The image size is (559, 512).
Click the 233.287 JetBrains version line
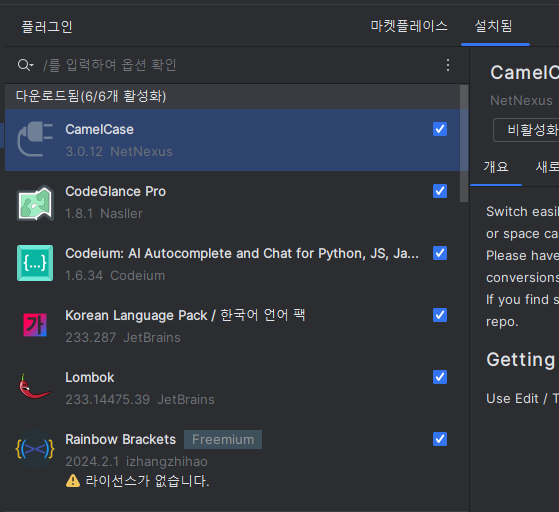[123, 338]
